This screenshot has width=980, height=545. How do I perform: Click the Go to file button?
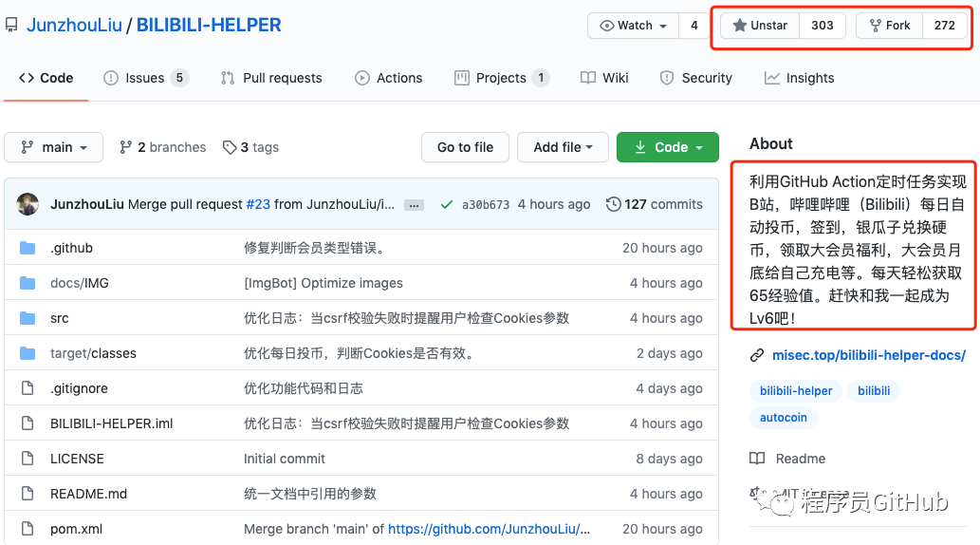465,148
